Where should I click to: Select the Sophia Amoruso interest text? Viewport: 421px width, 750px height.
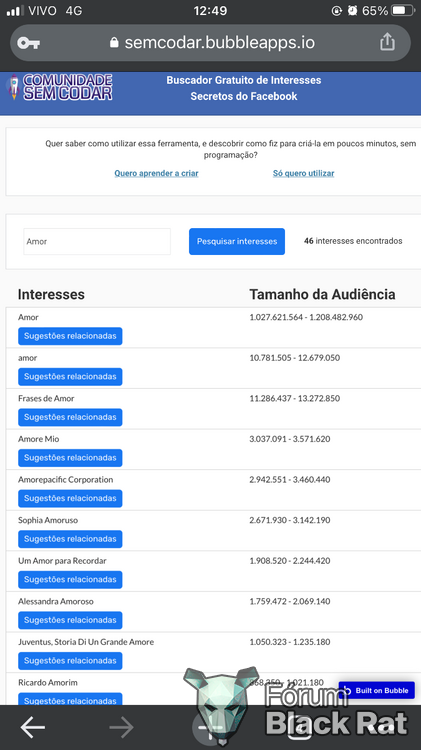point(48,520)
